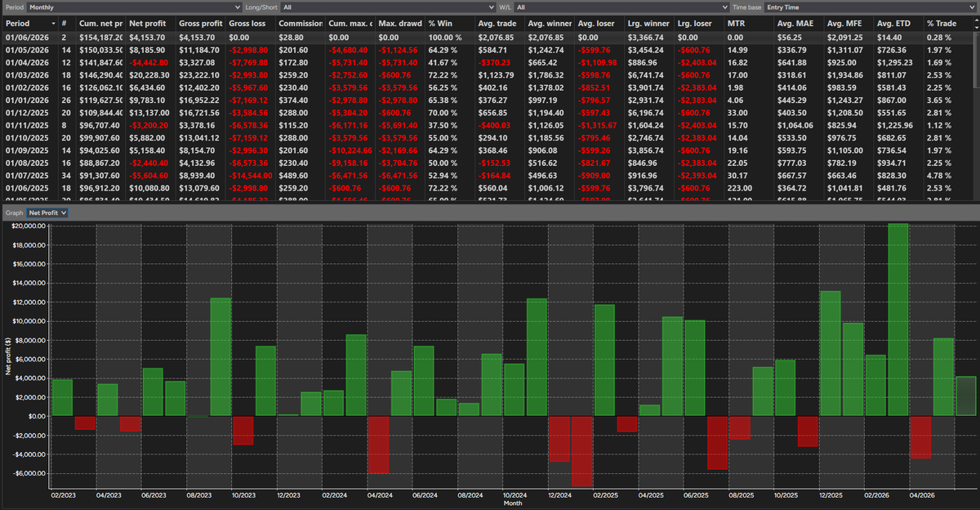
Task: Click the Avg. trade column header
Action: pos(499,24)
